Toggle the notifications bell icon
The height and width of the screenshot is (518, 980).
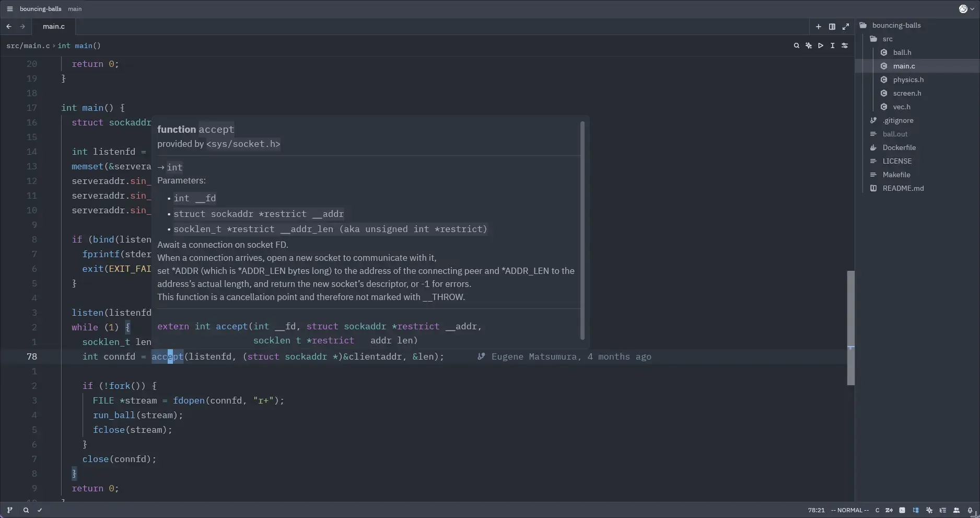(x=970, y=510)
